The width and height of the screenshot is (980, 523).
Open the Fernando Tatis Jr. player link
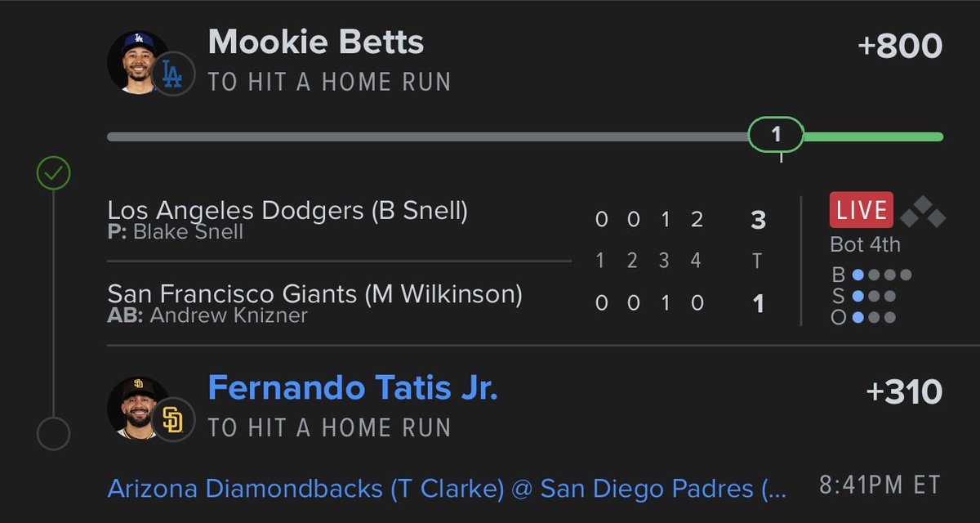tap(353, 388)
